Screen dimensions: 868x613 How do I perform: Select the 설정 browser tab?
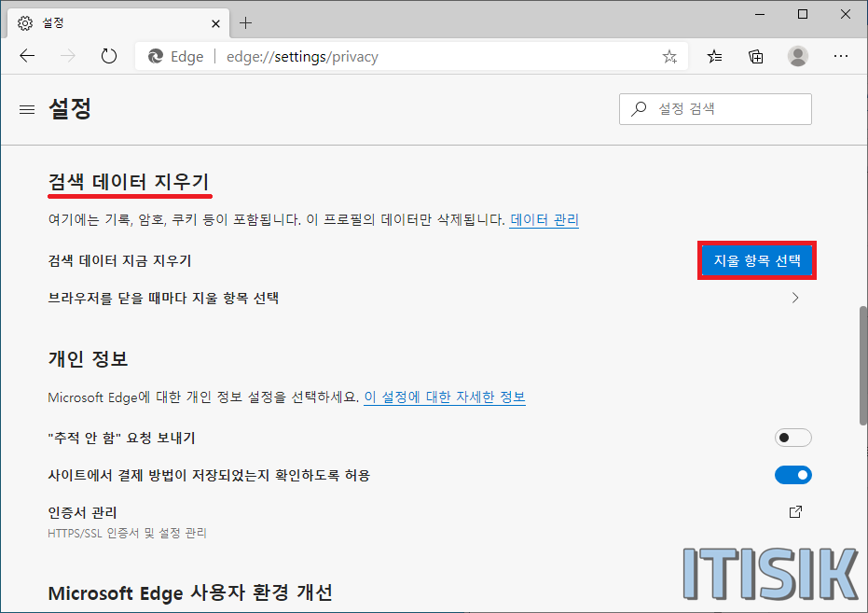(x=118, y=23)
